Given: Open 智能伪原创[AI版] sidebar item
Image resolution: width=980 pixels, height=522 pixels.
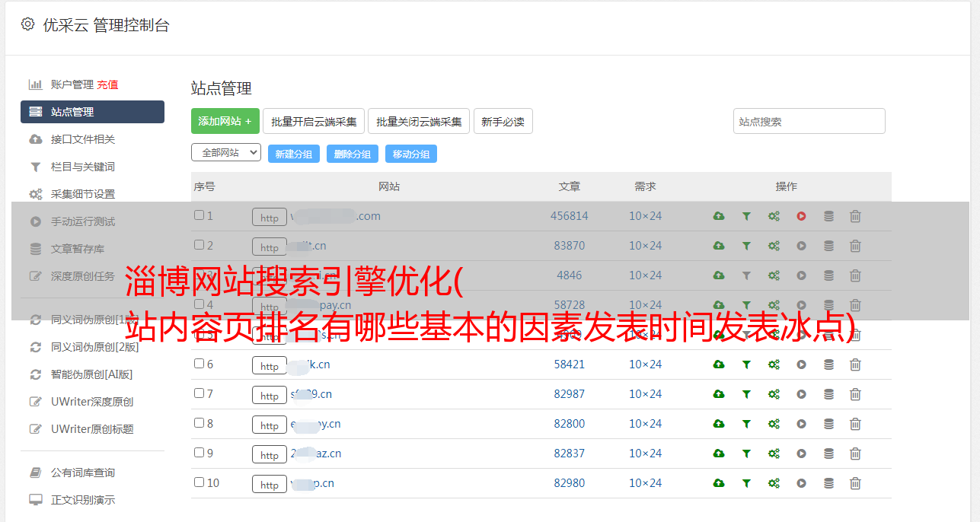Looking at the screenshot, I should point(92,374).
